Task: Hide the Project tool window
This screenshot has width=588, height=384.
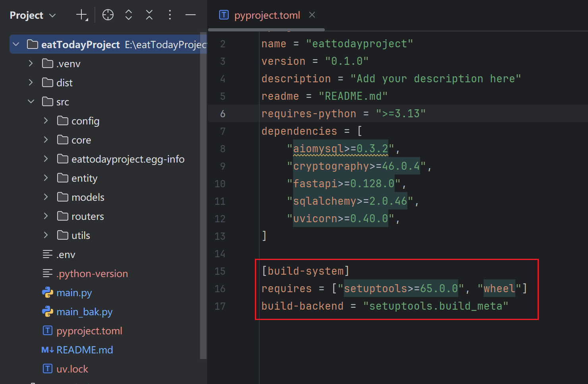Action: [191, 15]
